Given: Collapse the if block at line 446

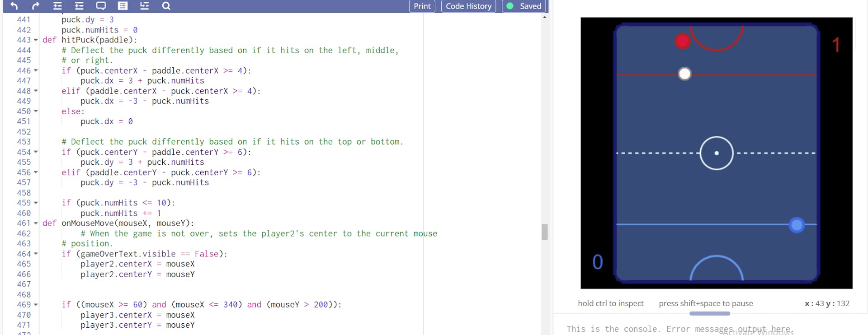Looking at the screenshot, I should click(36, 70).
